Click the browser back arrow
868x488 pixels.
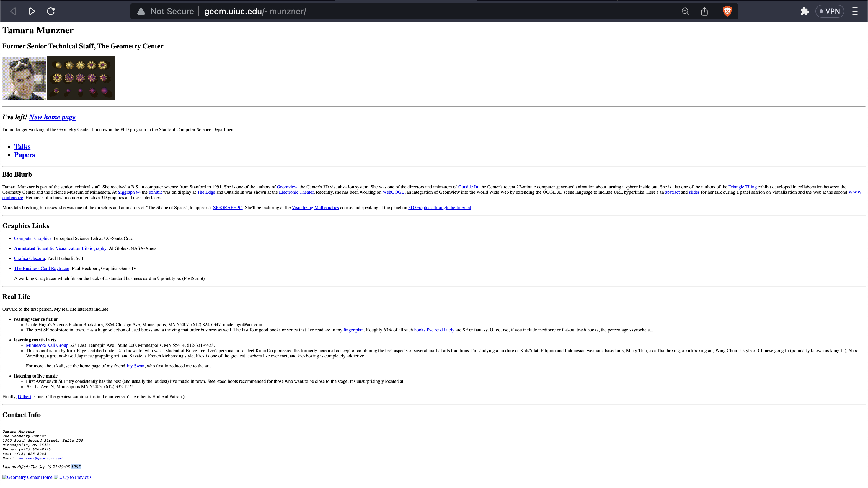[x=13, y=11]
